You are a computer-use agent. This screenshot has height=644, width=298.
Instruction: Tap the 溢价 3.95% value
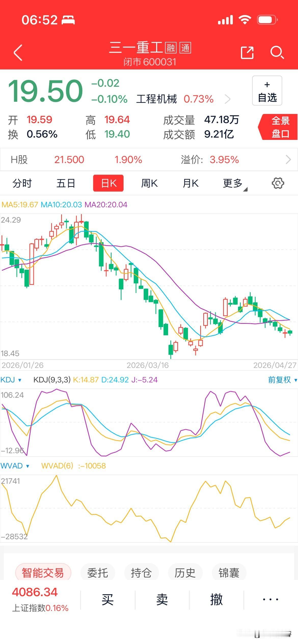tap(224, 160)
